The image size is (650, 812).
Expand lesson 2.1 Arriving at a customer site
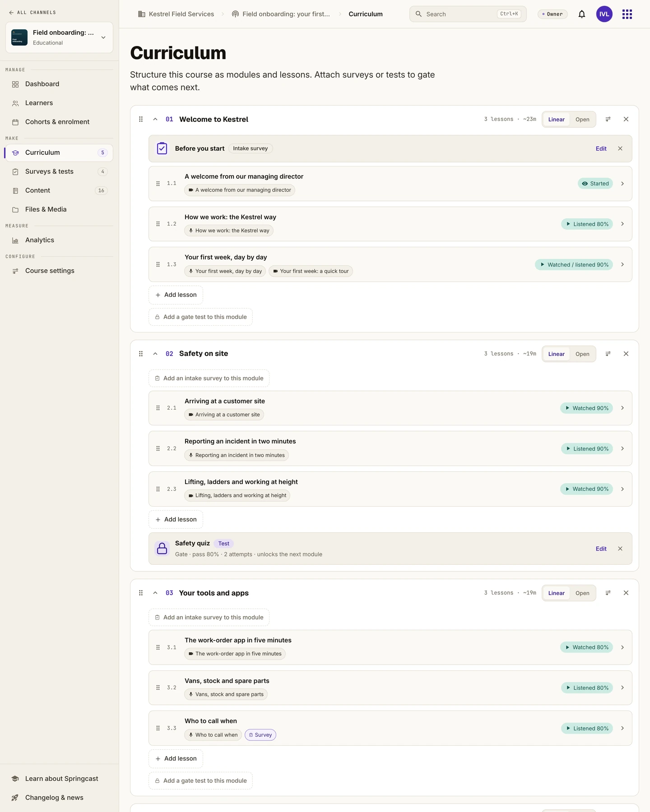point(622,408)
